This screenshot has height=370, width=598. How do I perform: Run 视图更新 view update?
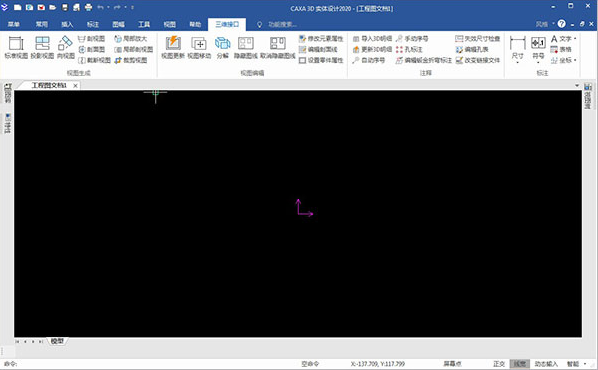pos(173,48)
